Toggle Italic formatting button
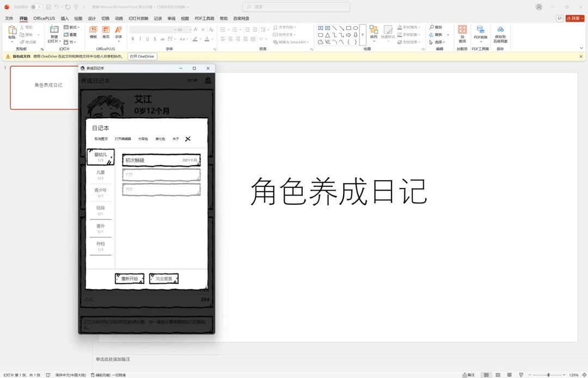The width and height of the screenshot is (588, 378). [x=140, y=39]
